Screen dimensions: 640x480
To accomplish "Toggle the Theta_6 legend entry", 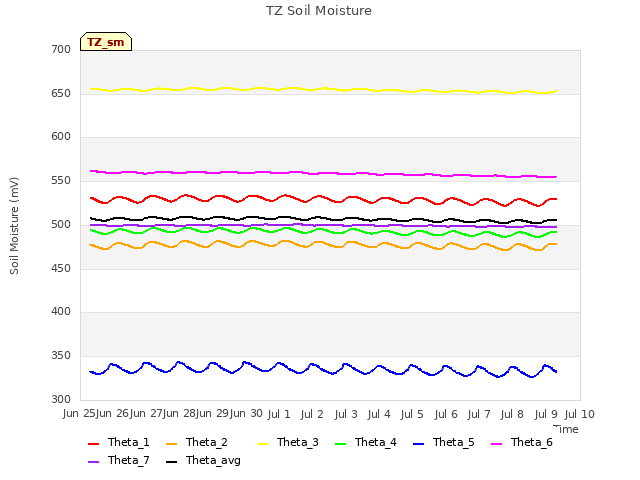I will tap(522, 442).
